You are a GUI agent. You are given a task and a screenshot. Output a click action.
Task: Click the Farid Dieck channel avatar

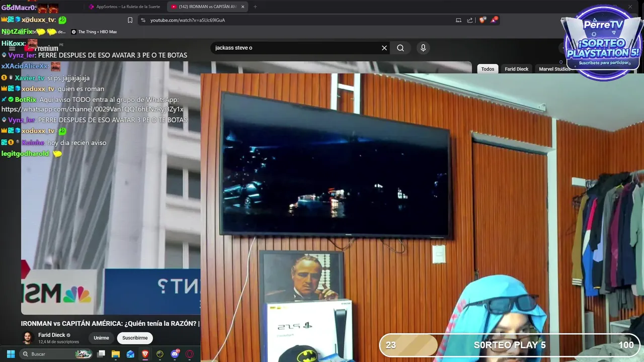[28, 338]
